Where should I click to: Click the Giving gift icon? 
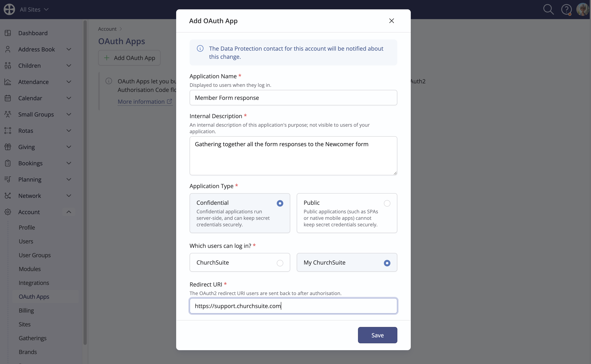tap(8, 147)
